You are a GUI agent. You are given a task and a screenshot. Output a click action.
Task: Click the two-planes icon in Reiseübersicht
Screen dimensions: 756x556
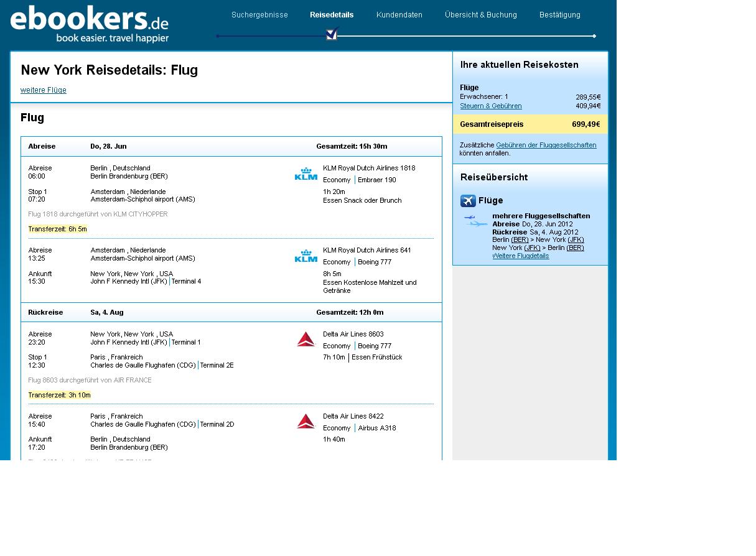pyautogui.click(x=476, y=221)
